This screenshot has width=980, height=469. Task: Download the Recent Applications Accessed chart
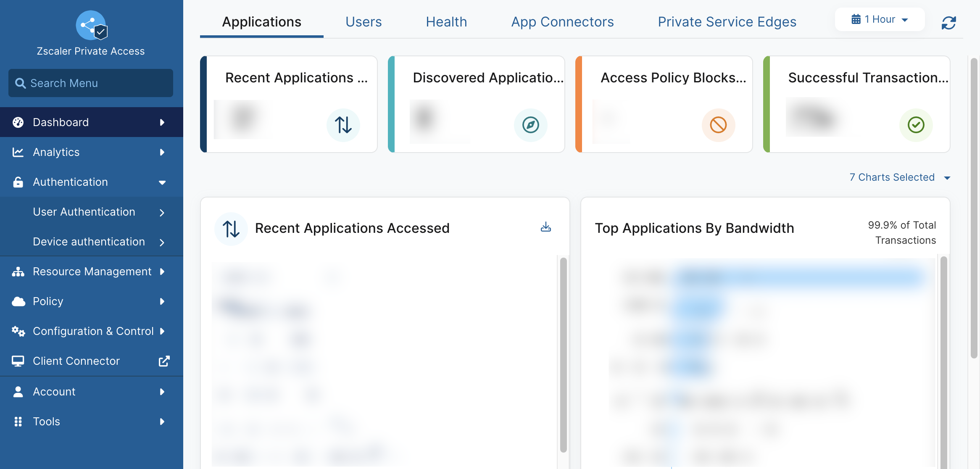(546, 227)
